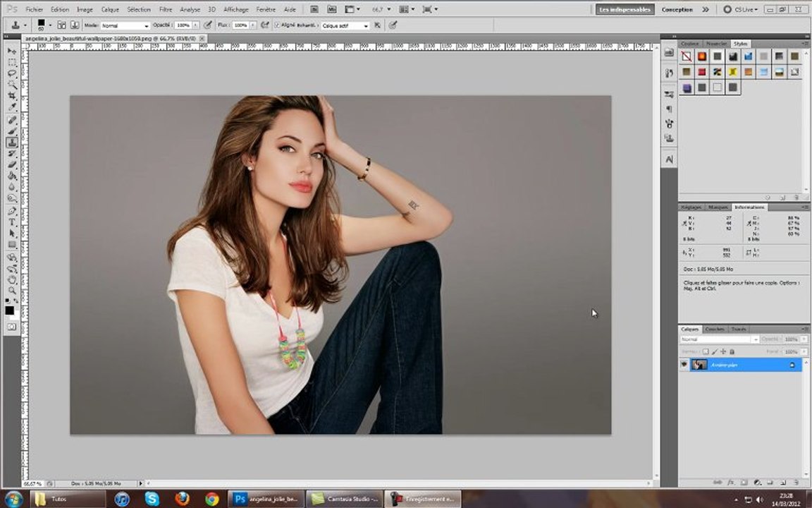Open the Échantillon dropdown showing Calque actif

[x=345, y=25]
